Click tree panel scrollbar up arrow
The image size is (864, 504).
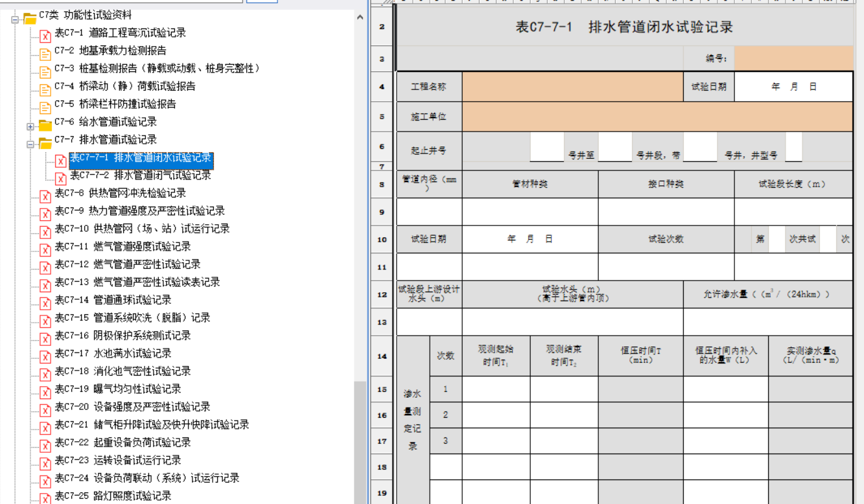tap(360, 17)
